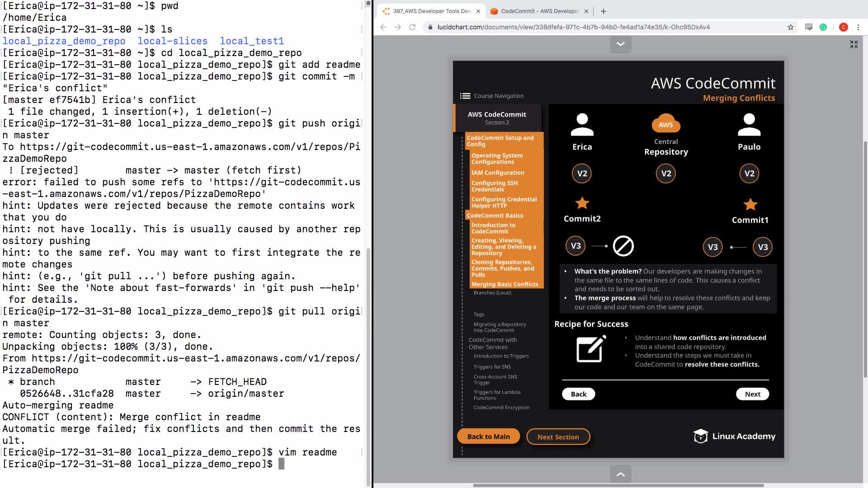Click the Back to Main button

click(488, 436)
